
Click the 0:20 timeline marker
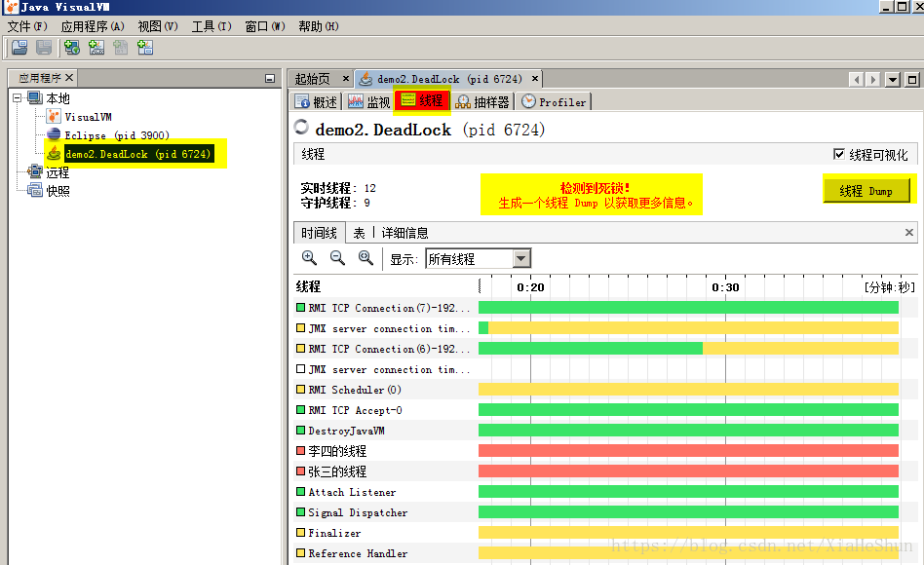530,287
